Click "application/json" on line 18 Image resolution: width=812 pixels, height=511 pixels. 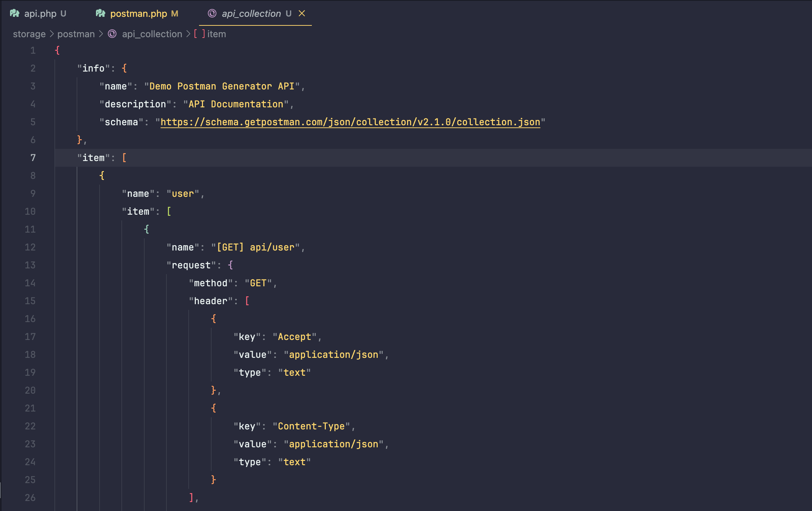pos(334,355)
